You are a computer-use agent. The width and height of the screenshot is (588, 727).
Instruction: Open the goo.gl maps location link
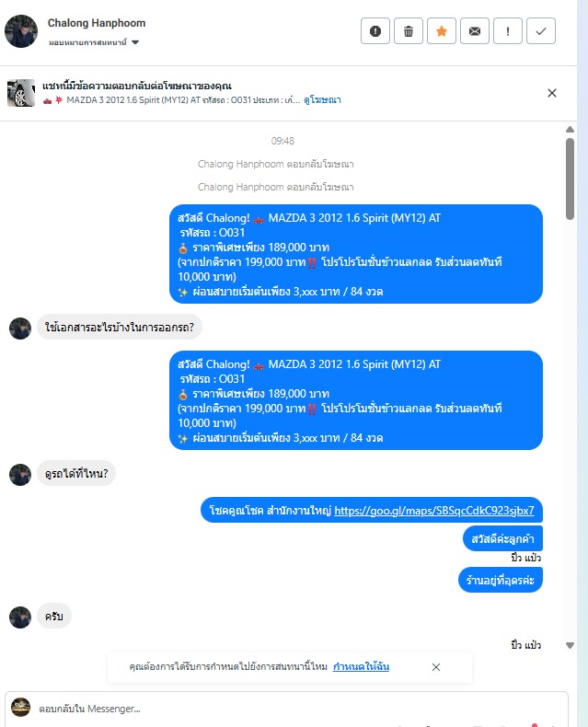(x=434, y=511)
